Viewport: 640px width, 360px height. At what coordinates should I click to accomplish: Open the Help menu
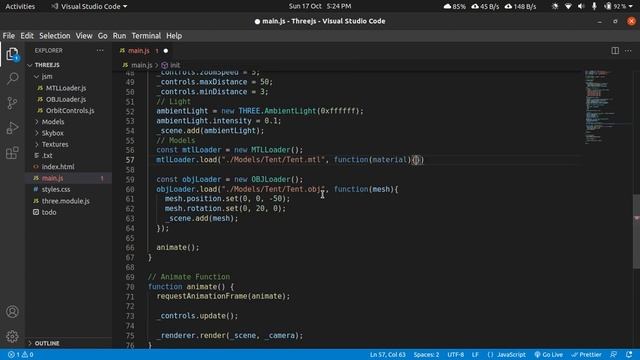click(174, 36)
